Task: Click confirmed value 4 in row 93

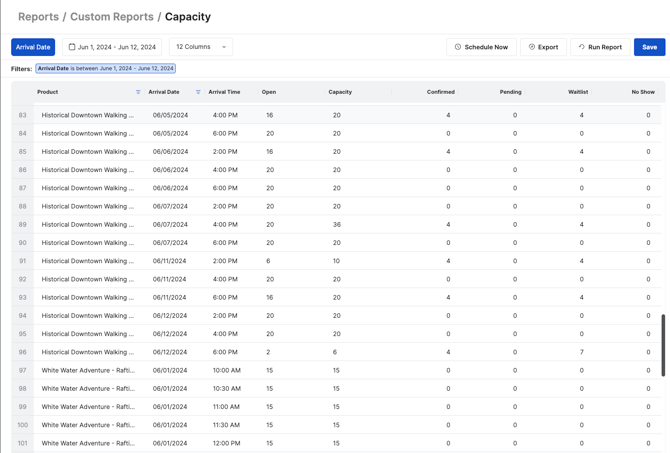Action: point(448,297)
